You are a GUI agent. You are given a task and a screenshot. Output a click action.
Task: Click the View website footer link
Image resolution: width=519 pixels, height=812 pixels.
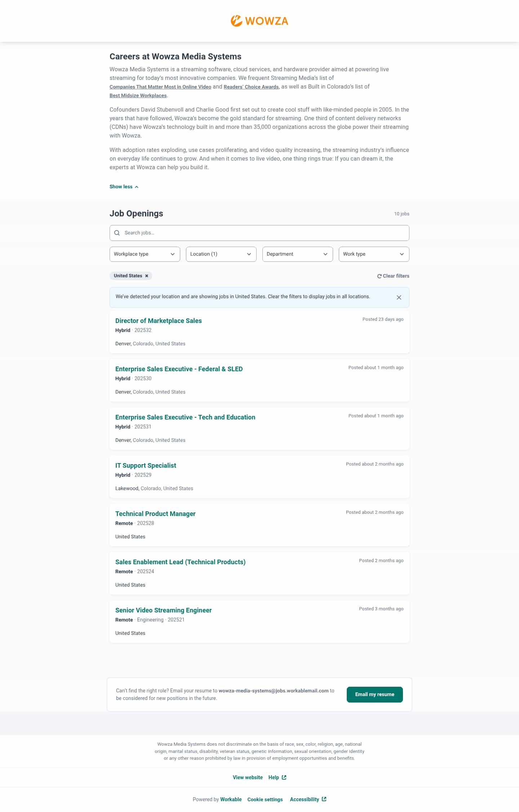[x=248, y=777]
